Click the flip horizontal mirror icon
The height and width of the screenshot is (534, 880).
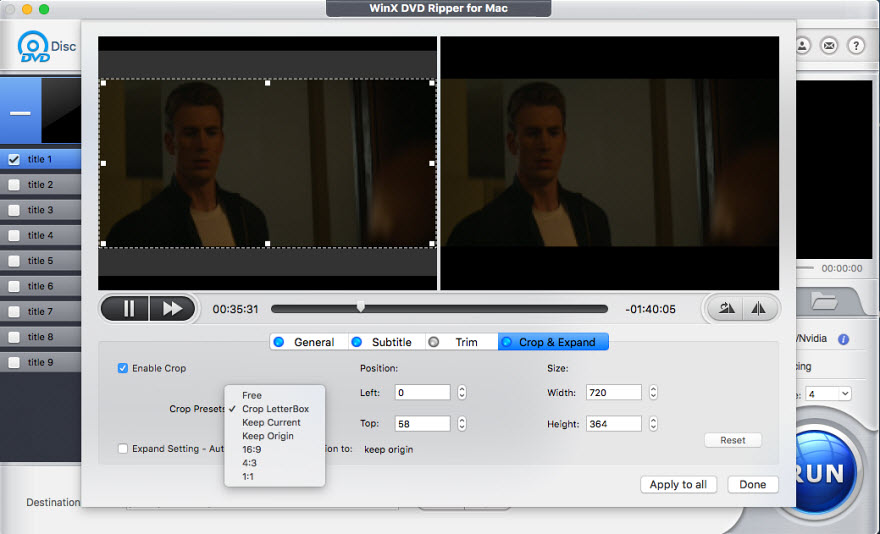pyautogui.click(x=758, y=309)
